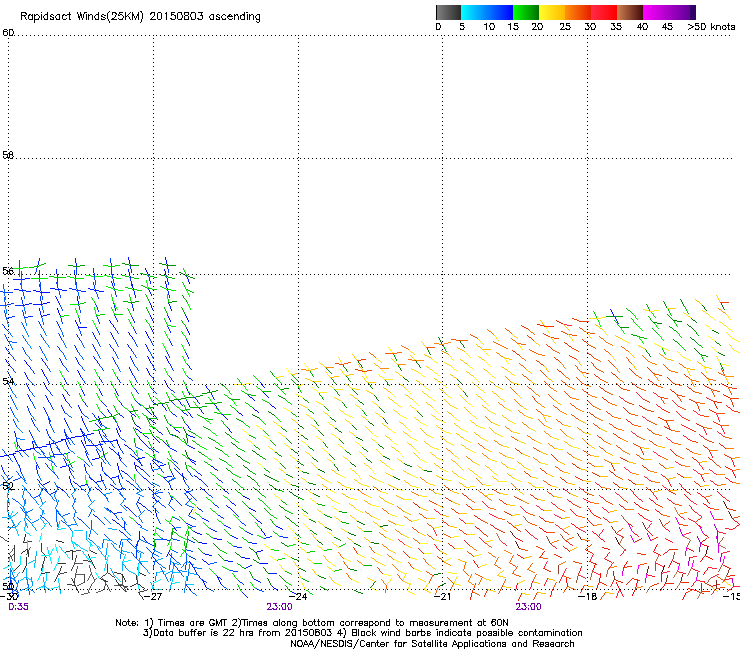Click the yellow 20-25 knots color segment
The image size is (740, 650).
pos(552,12)
